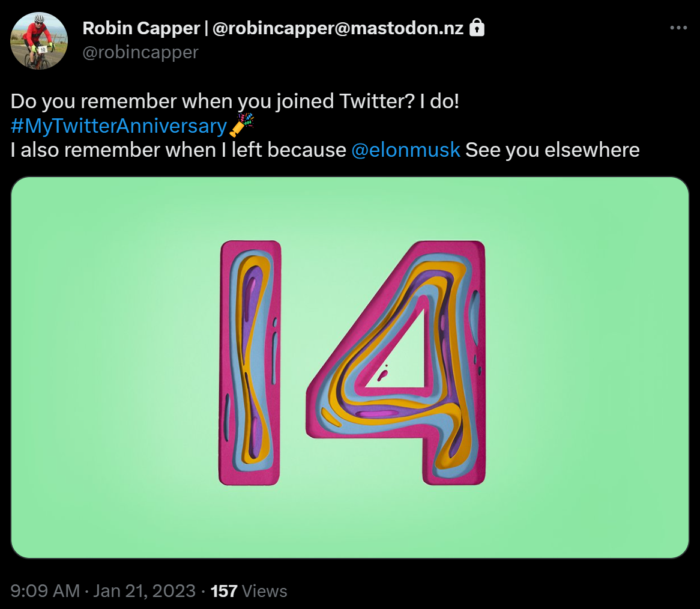Click the 157 view count number
This screenshot has height=609, width=700.
tap(224, 591)
